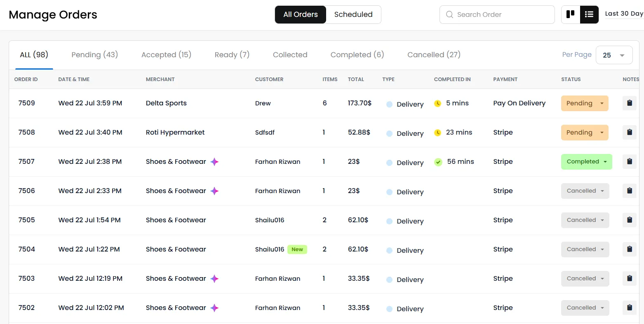Open Cancelled status dropdown for order 7506
Screen dimensions: 644x324
point(585,191)
